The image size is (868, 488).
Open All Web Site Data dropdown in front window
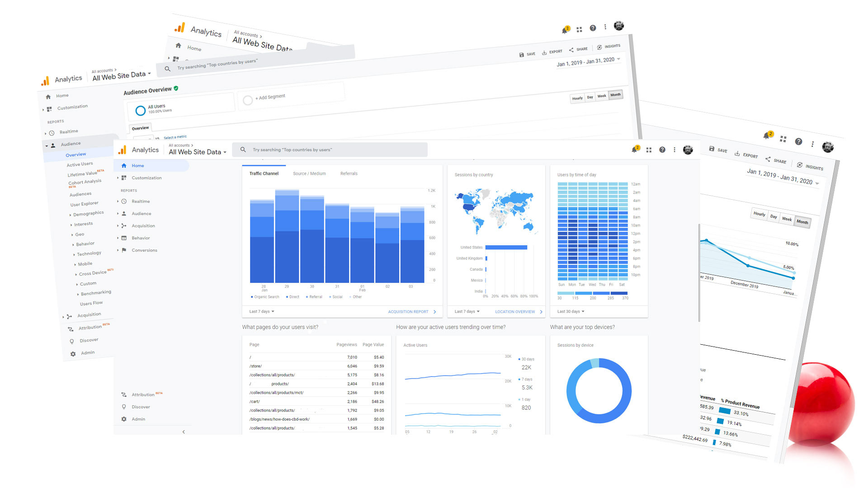point(198,152)
